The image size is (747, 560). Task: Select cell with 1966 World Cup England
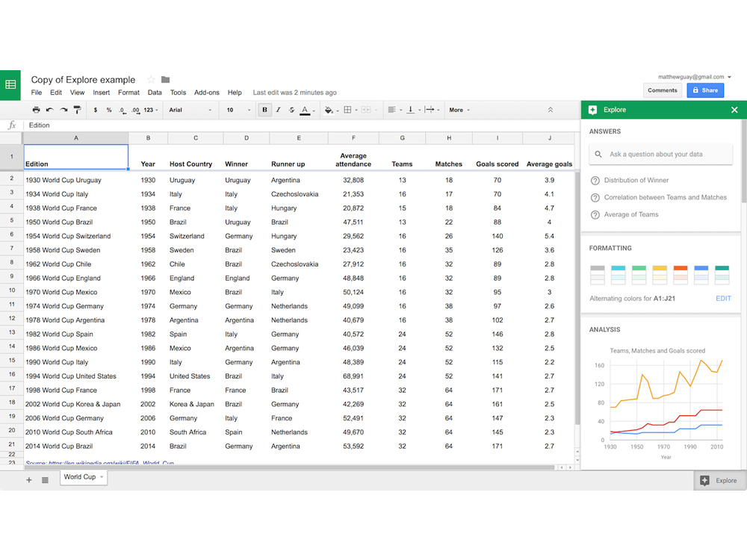[x=75, y=278]
